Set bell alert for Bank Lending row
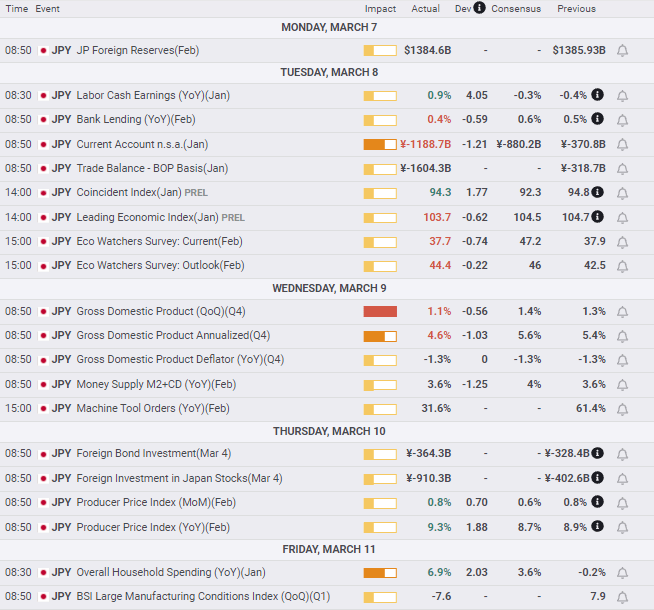 pos(622,120)
